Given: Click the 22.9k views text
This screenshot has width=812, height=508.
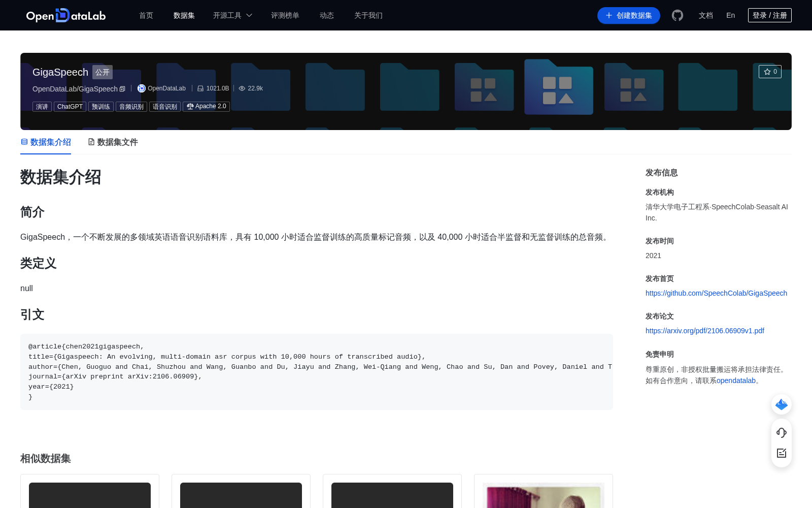Looking at the screenshot, I should tap(255, 88).
